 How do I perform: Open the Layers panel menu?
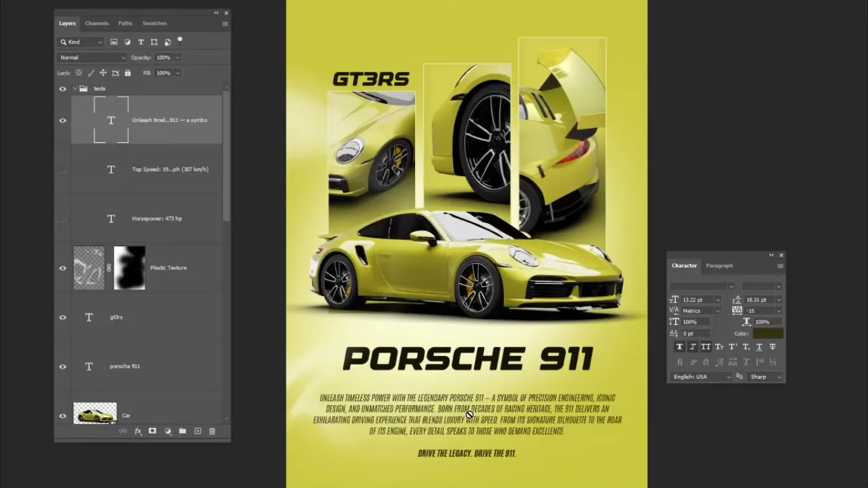[x=225, y=23]
